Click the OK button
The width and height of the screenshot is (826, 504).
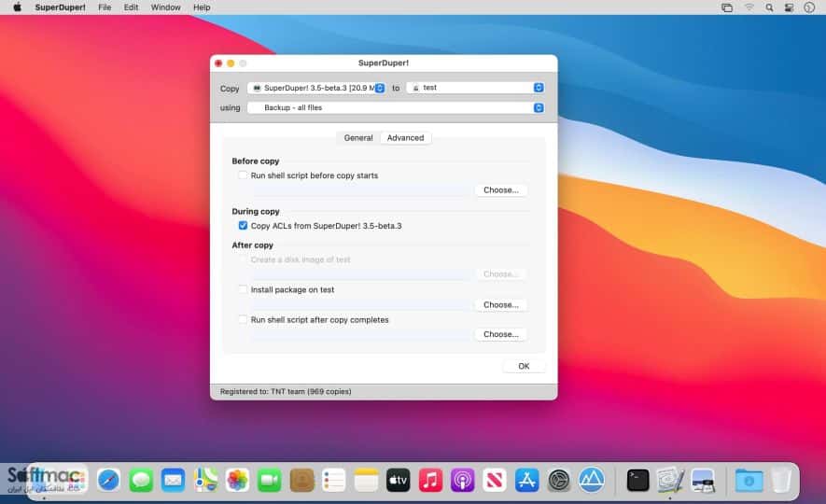[x=524, y=366]
